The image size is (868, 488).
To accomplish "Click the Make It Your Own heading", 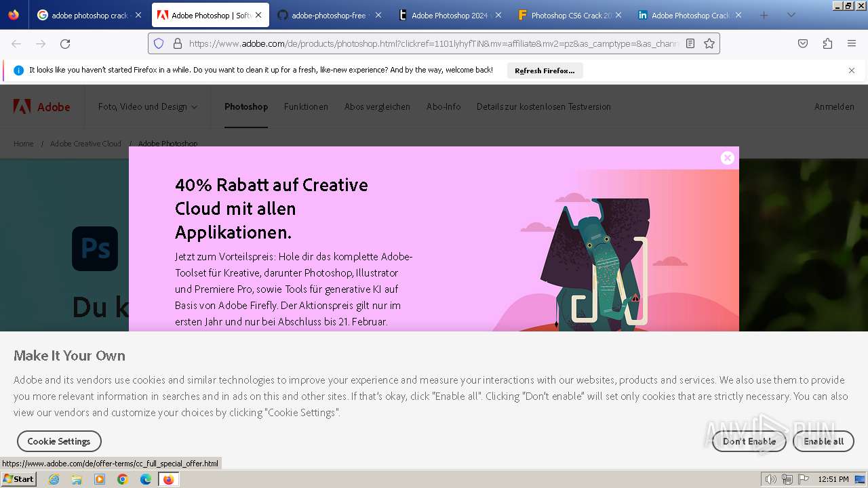I will [x=69, y=356].
